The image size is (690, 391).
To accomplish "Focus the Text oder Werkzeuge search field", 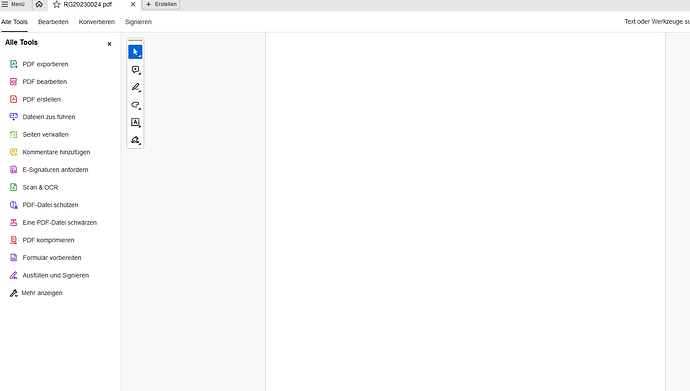I will coord(657,22).
